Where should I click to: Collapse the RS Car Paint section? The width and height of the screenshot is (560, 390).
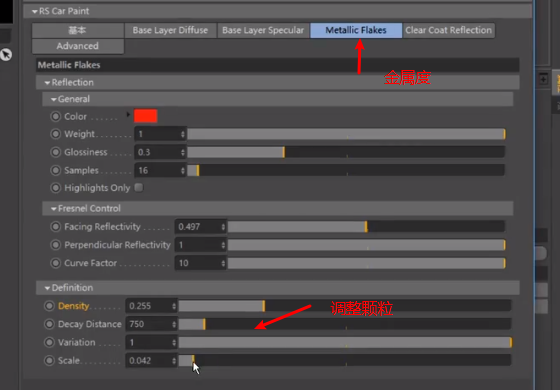[x=35, y=11]
